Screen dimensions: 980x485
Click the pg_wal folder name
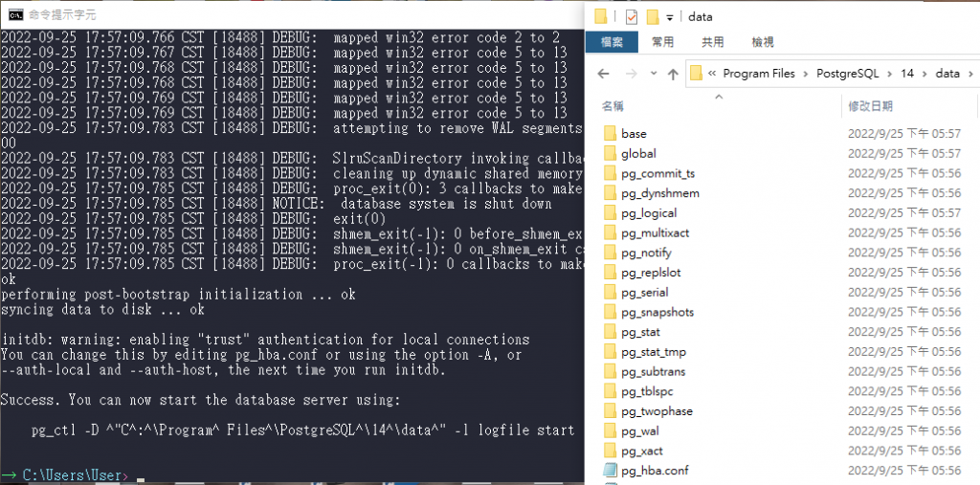pos(640,430)
